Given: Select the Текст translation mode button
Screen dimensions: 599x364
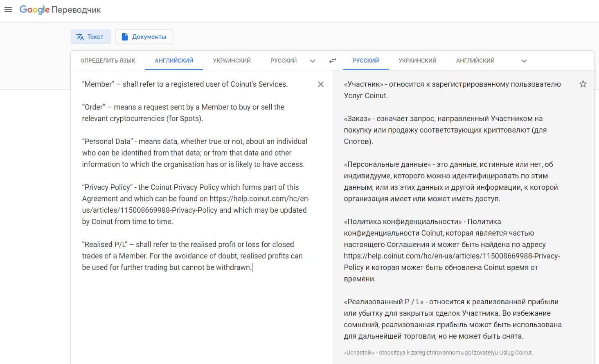Looking at the screenshot, I should pos(90,37).
